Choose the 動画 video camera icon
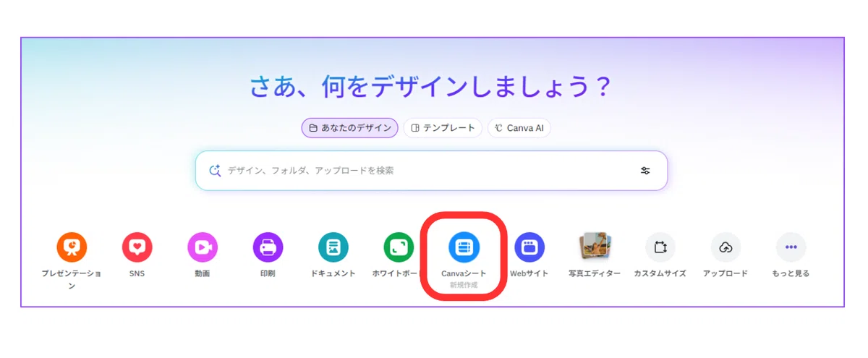Screen dimensions: 868x358 pyautogui.click(x=203, y=247)
